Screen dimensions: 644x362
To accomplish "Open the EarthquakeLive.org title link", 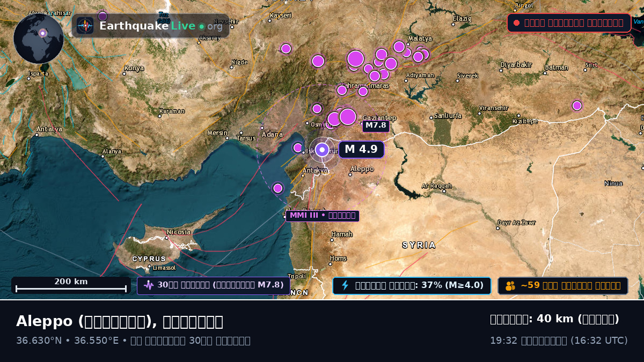I will coord(161,26).
